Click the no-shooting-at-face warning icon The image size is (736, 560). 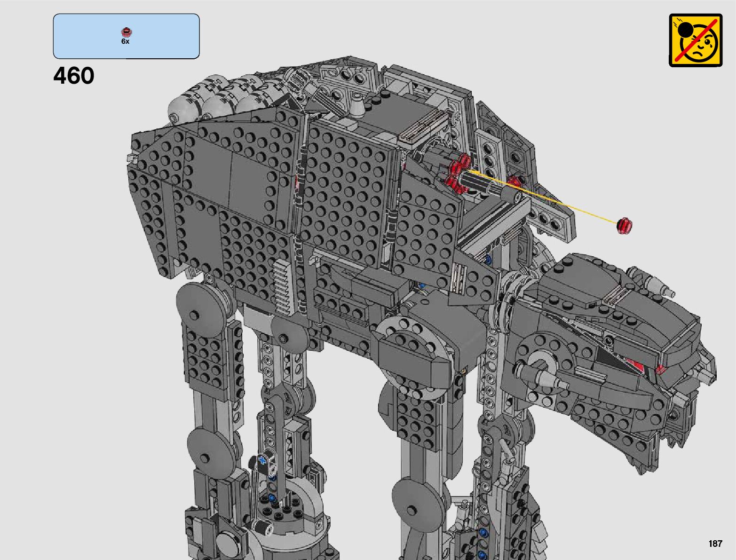pyautogui.click(x=696, y=40)
